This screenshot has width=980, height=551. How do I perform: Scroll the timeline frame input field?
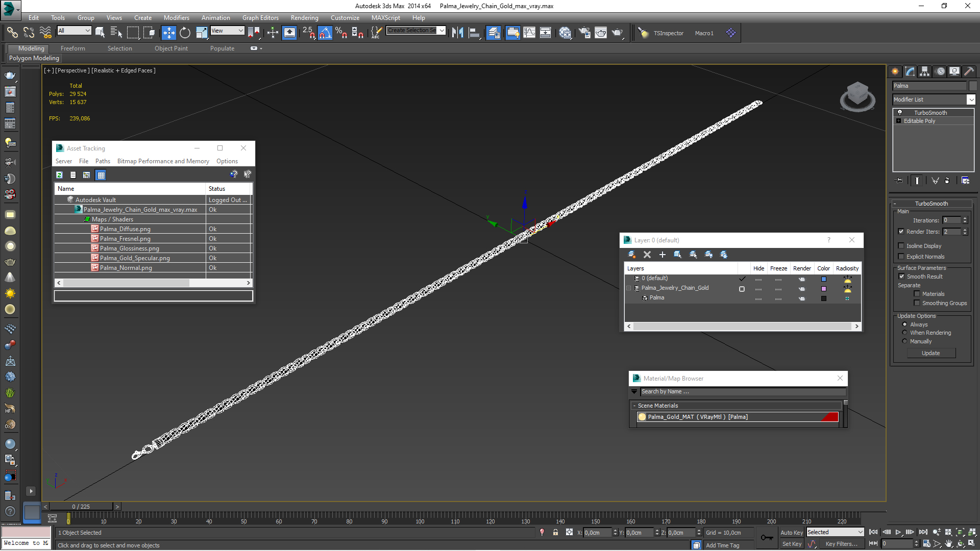80,506
